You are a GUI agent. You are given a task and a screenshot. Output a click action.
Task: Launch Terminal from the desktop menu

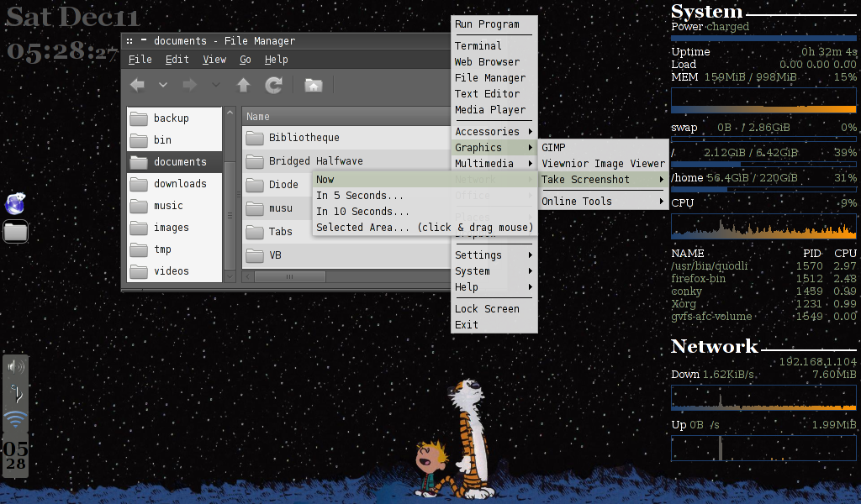(494, 46)
